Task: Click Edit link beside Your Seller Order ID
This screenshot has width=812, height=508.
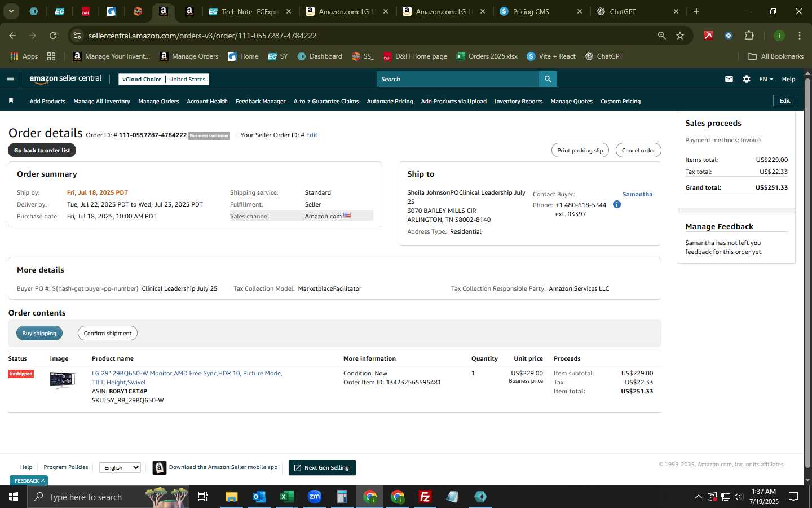Action: click(311, 135)
